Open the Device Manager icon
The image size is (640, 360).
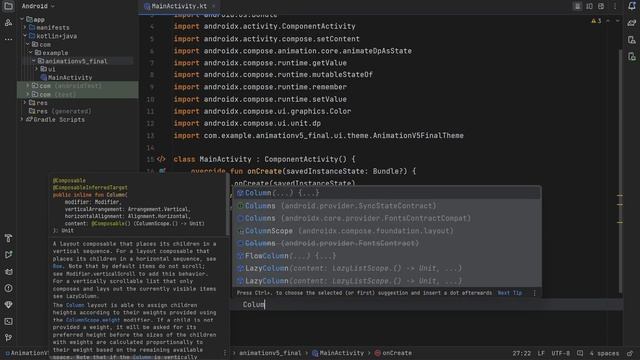(631, 40)
